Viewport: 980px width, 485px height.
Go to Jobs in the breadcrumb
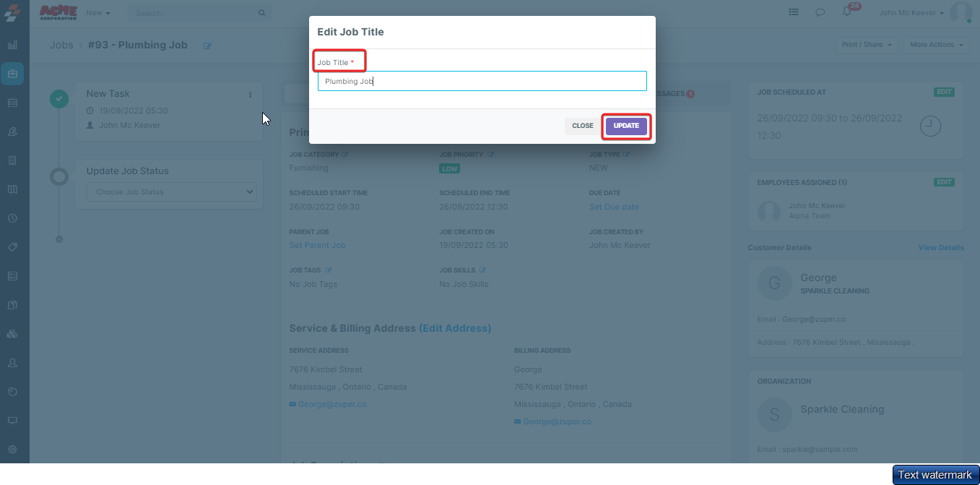click(x=61, y=45)
